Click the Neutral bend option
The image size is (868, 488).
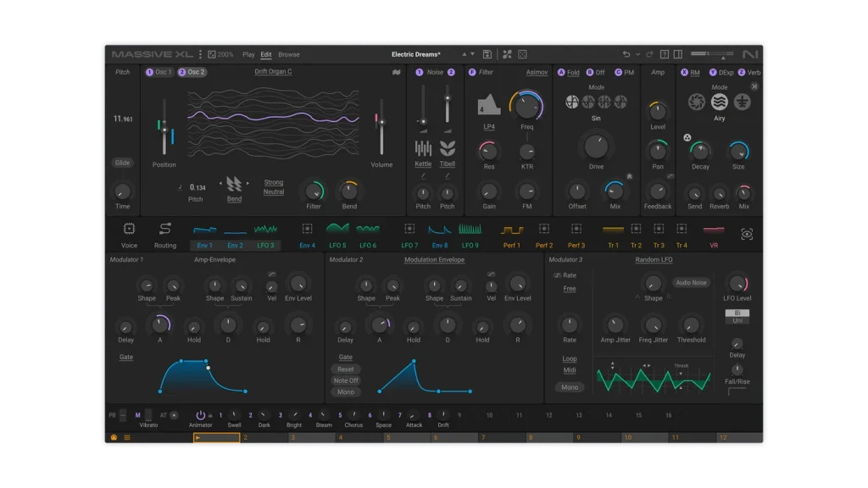point(274,192)
